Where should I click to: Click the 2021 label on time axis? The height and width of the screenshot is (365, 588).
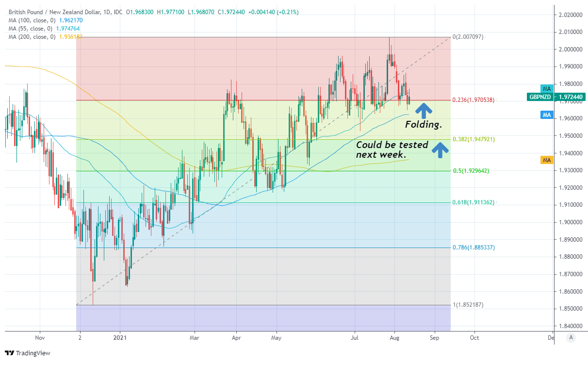[120, 338]
